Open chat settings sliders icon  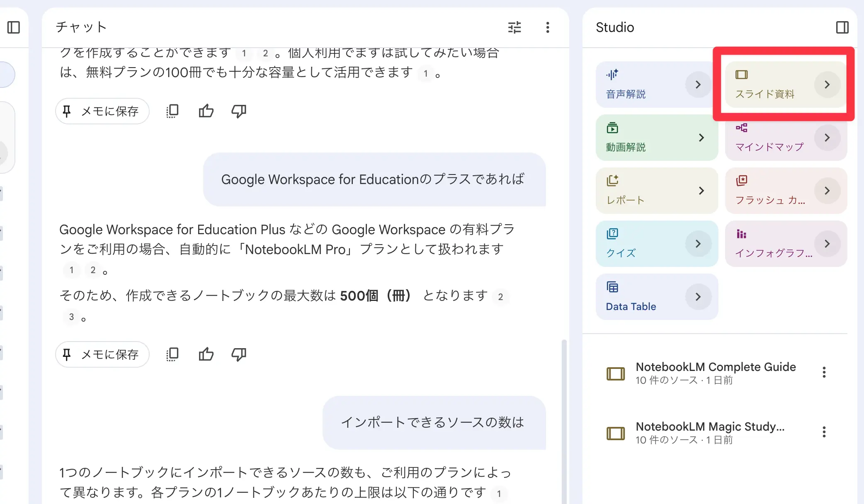[x=515, y=27]
